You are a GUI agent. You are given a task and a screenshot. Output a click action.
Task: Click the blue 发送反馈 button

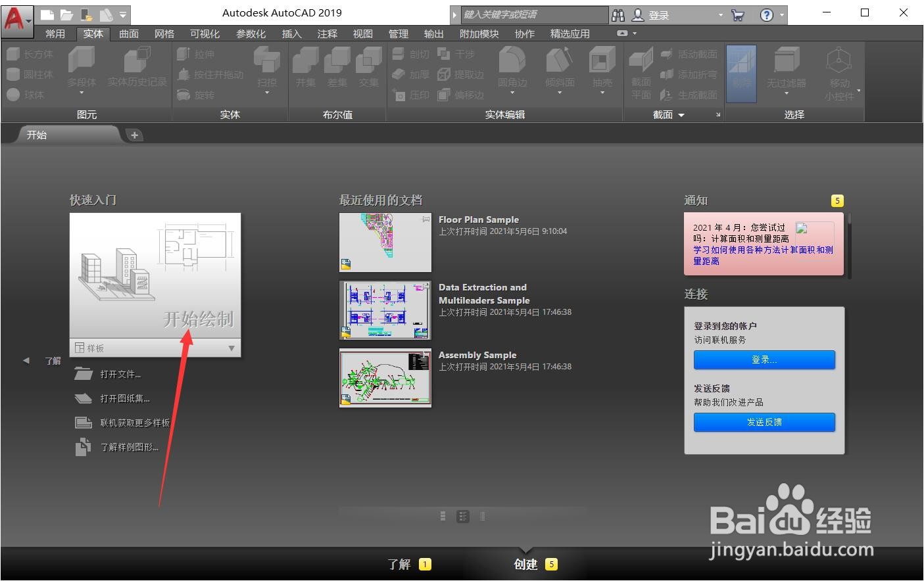(x=764, y=422)
